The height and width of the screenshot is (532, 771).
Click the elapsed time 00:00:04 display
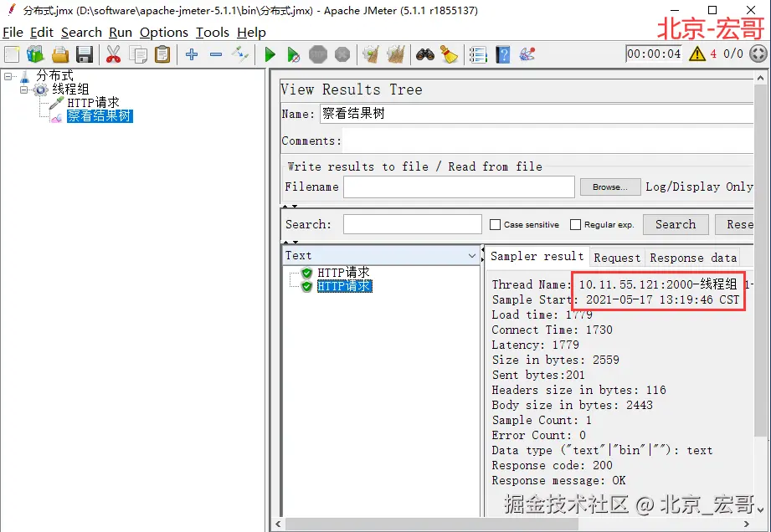(x=654, y=54)
